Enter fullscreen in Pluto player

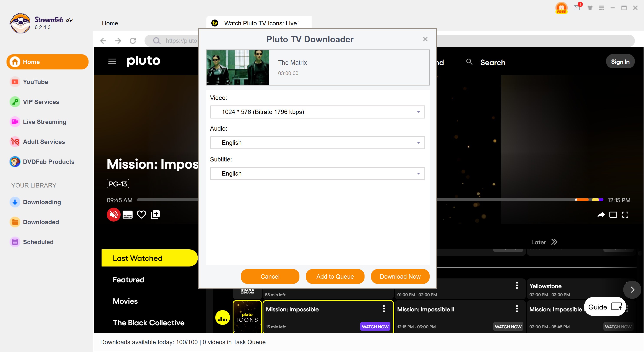click(x=625, y=214)
